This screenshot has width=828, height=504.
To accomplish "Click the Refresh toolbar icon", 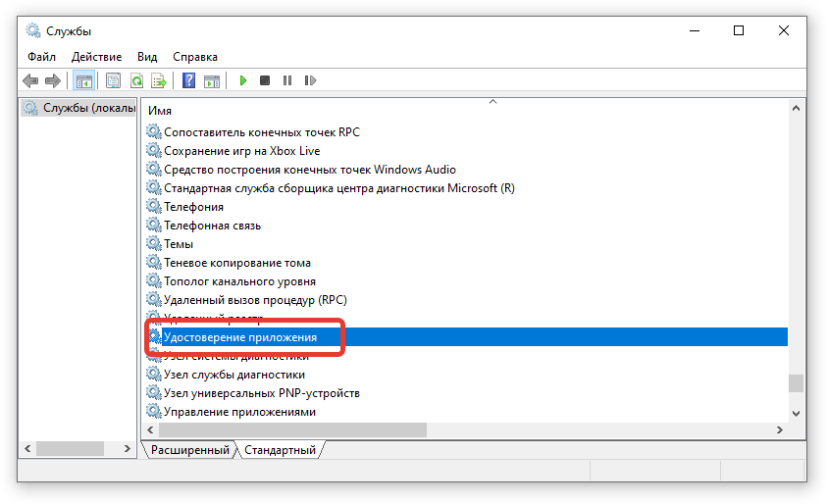I will coord(136,80).
